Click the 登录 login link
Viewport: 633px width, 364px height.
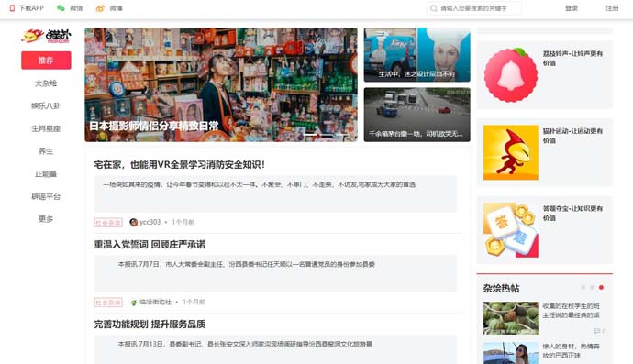(x=572, y=8)
